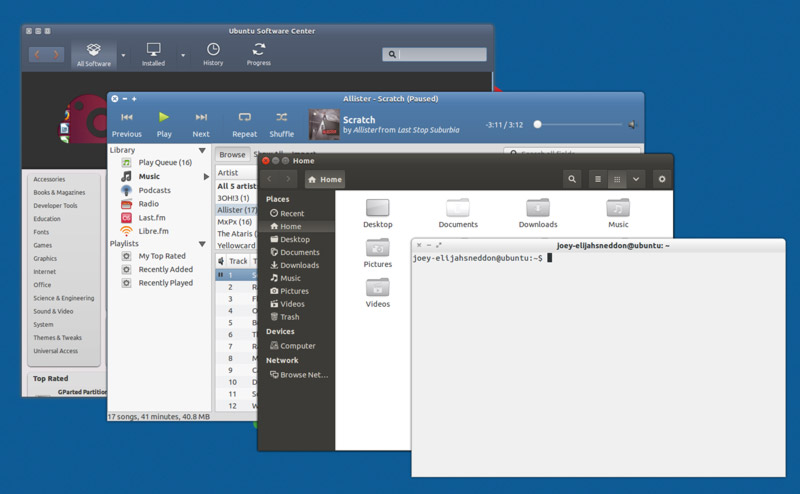Viewport: 800px width, 494px height.
Task: Click the green Play button
Action: tap(164, 124)
